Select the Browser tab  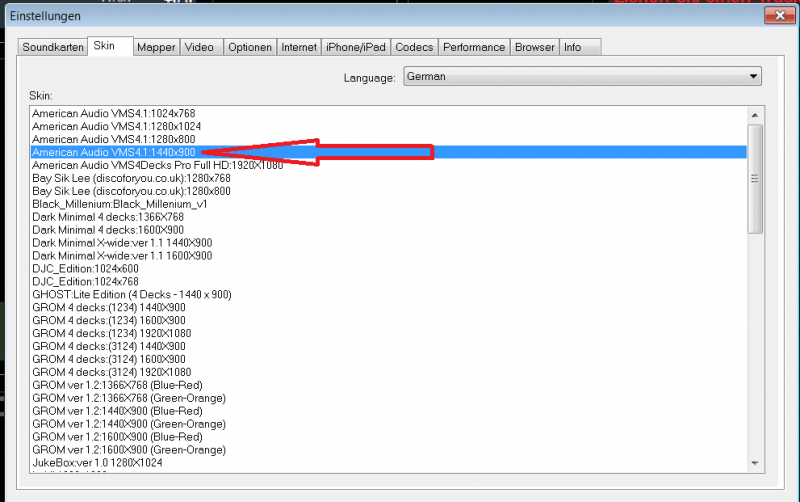tap(534, 47)
